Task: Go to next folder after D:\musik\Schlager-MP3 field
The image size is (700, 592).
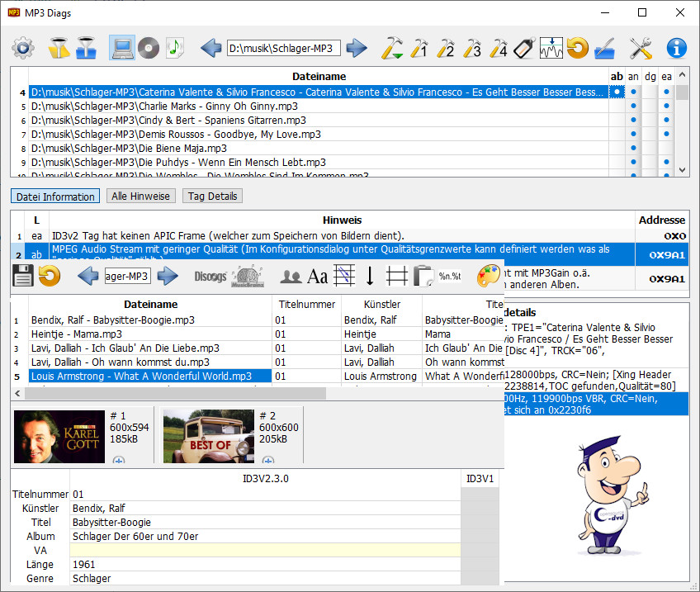Action: [357, 48]
